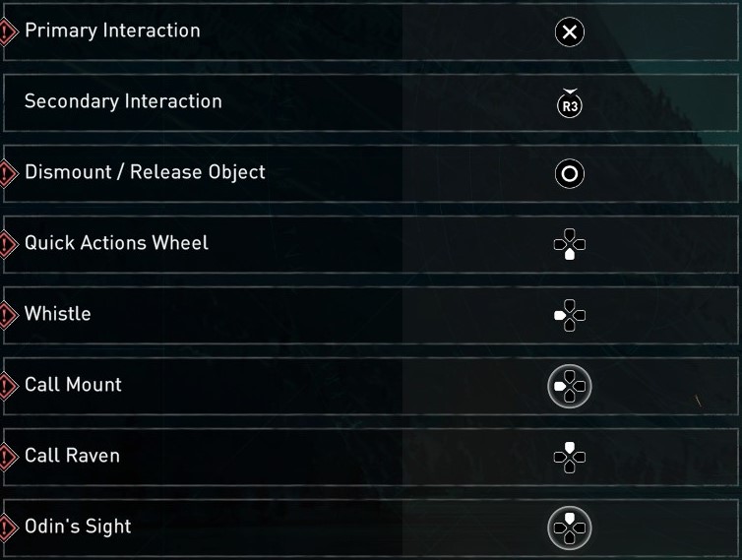Click the X button icon for Primary Interaction
The height and width of the screenshot is (560, 742).
569,32
